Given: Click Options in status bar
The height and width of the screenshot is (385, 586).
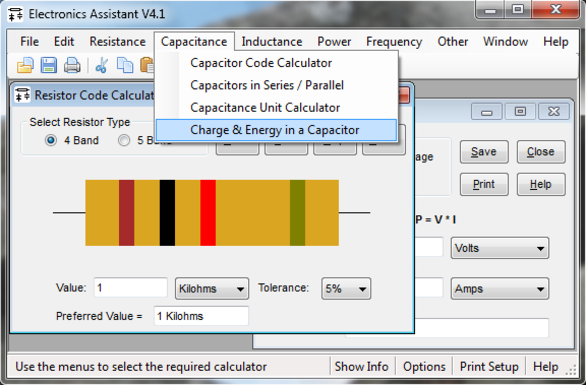Looking at the screenshot, I should [x=424, y=367].
